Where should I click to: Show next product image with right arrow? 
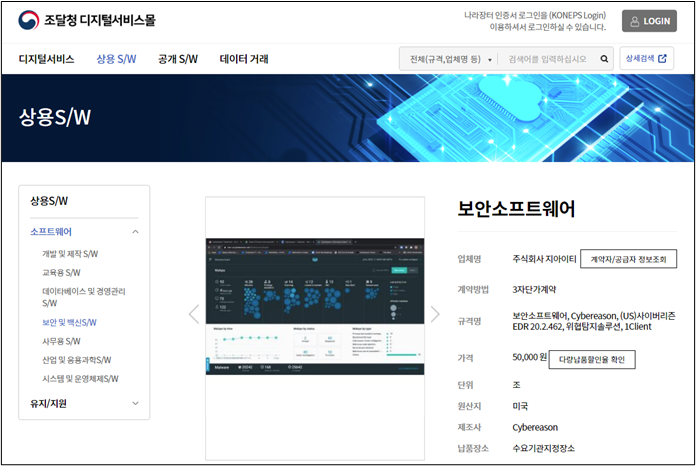(434, 314)
